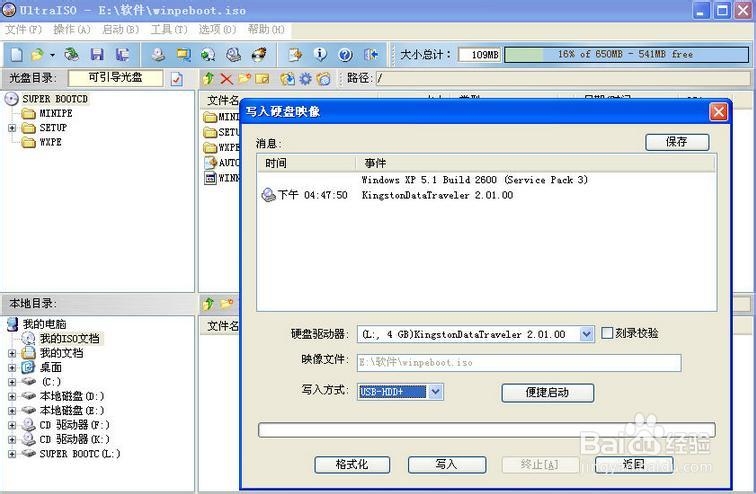Screen dimensions: 756x494
Task: Expand CD 驱动器 (K:) node
Action: pyautogui.click(x=12, y=440)
